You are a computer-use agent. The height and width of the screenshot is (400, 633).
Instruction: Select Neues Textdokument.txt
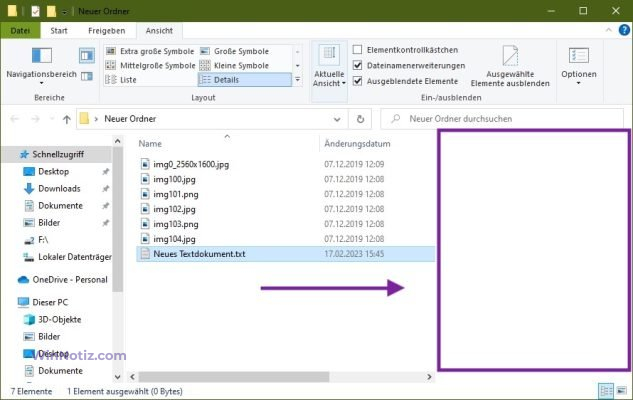(x=285, y=254)
